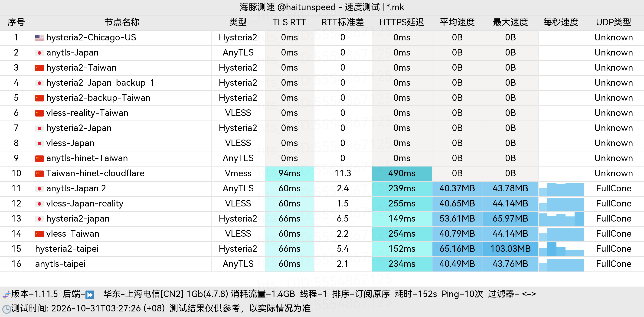Click the UDP类型 column header
The height and width of the screenshot is (317, 644).
pyautogui.click(x=614, y=22)
